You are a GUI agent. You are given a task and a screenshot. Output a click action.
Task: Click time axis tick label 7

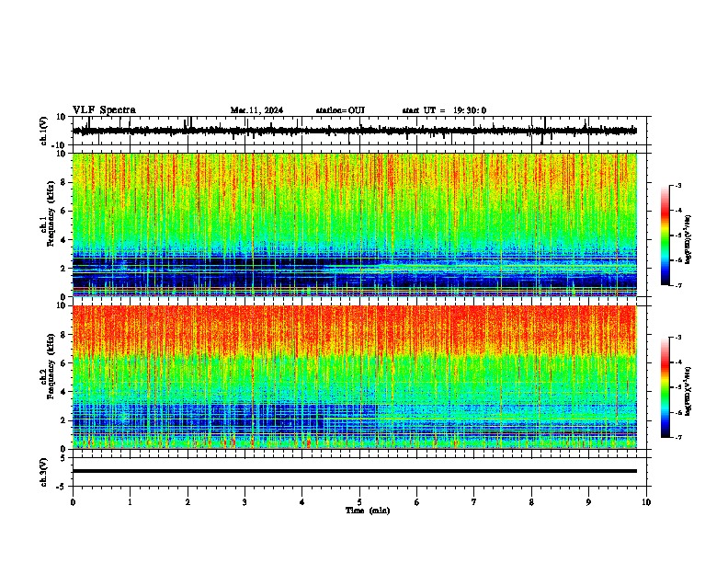coord(474,502)
